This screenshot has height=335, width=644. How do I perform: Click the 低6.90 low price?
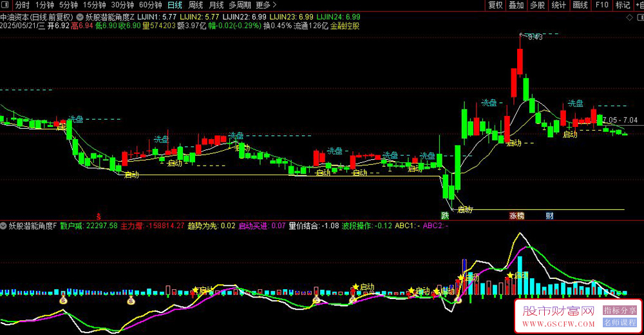(x=106, y=26)
